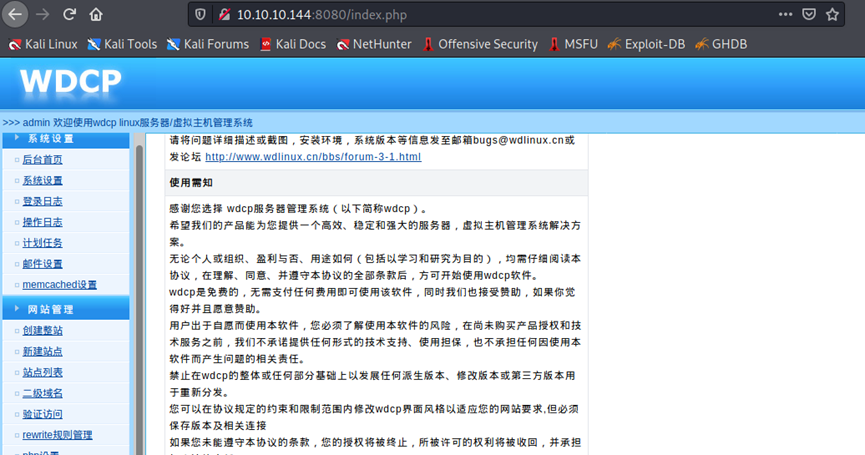This screenshot has width=865, height=455.
Task: Open the Kali Tools bookmark
Action: coord(122,44)
